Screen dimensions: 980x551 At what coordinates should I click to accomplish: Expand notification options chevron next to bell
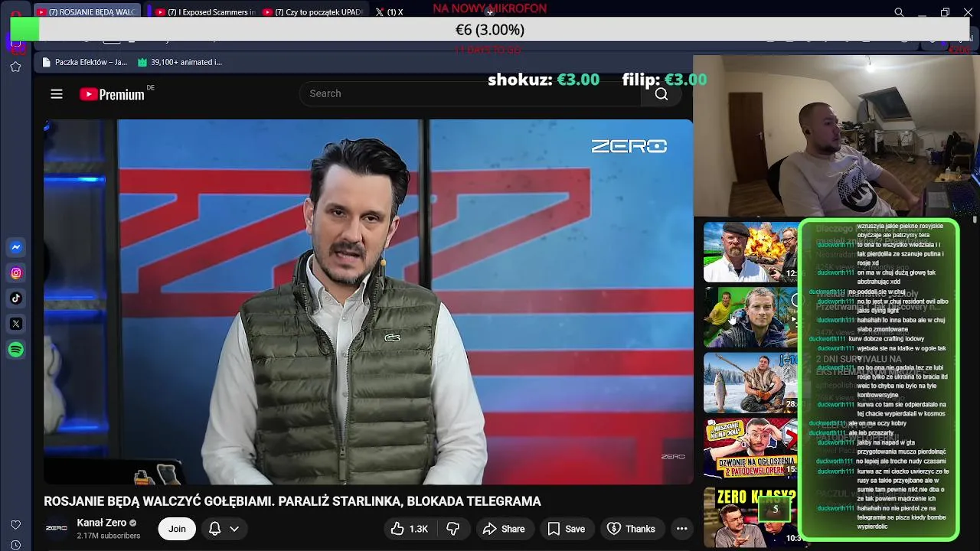pyautogui.click(x=234, y=529)
